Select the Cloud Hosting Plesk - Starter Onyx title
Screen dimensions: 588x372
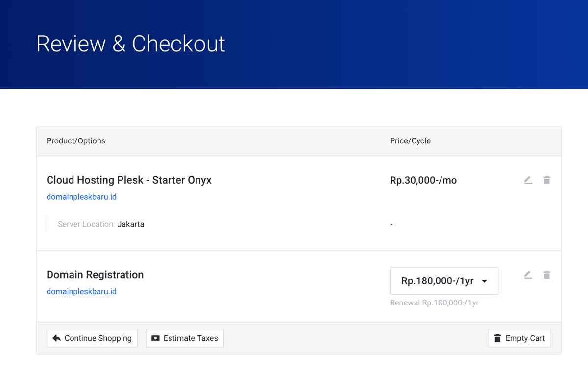pyautogui.click(x=129, y=180)
